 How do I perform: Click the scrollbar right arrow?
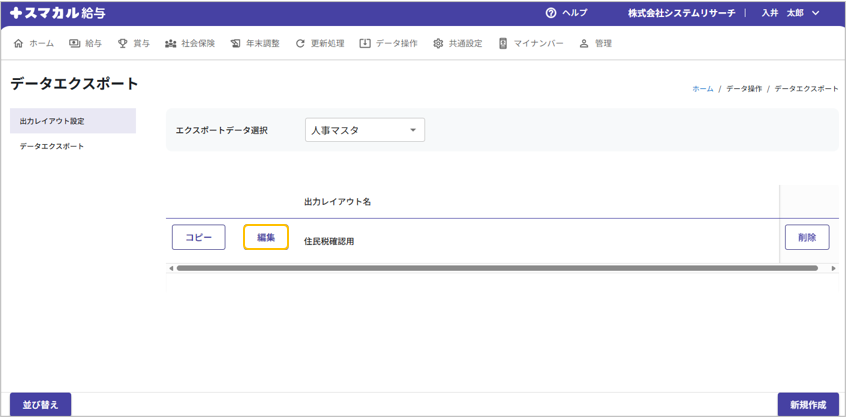pyautogui.click(x=834, y=268)
